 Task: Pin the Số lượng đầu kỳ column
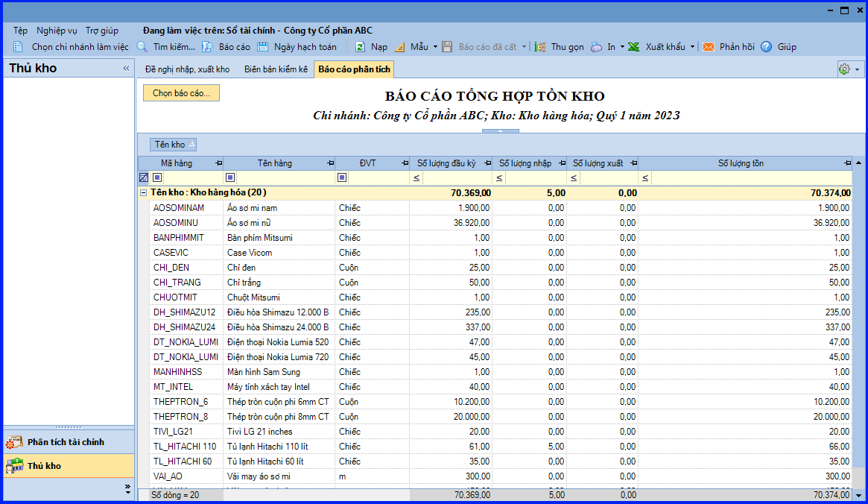coord(488,163)
